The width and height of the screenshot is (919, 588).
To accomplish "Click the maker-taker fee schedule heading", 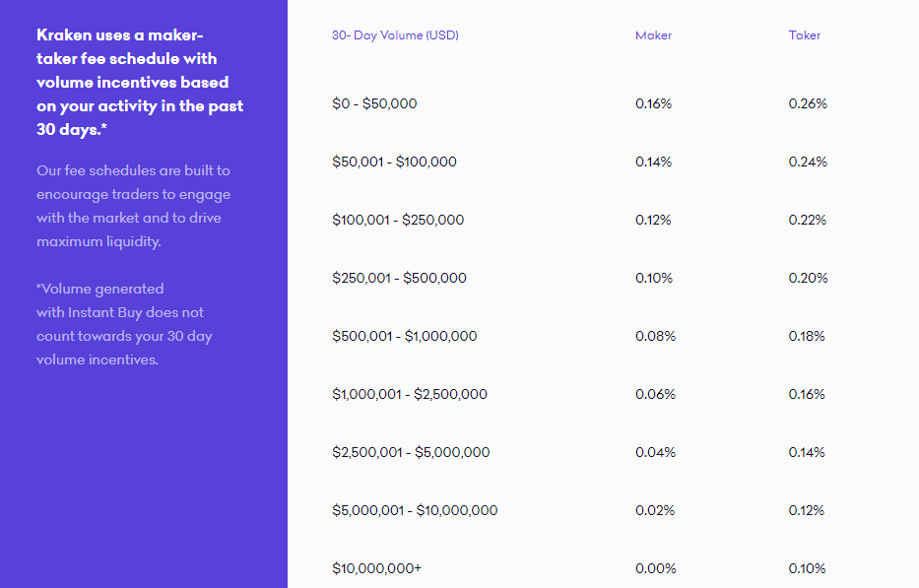I will point(140,82).
